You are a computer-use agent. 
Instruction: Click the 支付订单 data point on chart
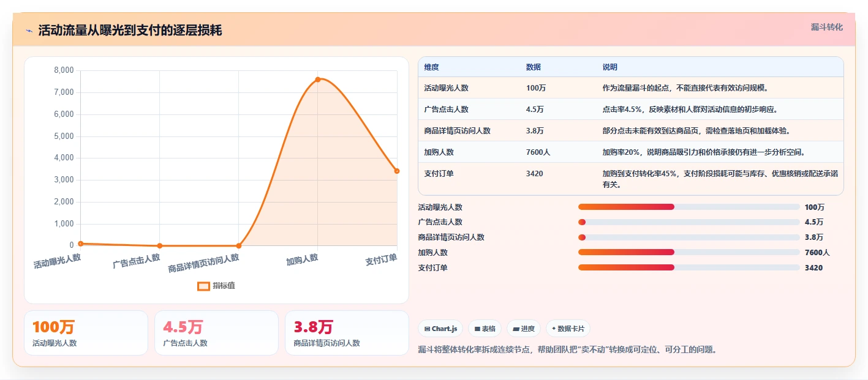tap(397, 171)
